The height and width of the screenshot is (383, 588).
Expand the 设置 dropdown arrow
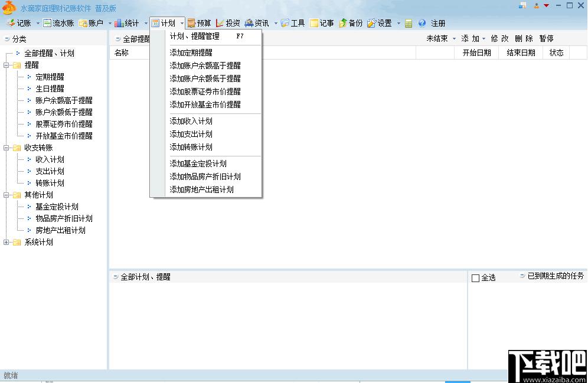[398, 23]
